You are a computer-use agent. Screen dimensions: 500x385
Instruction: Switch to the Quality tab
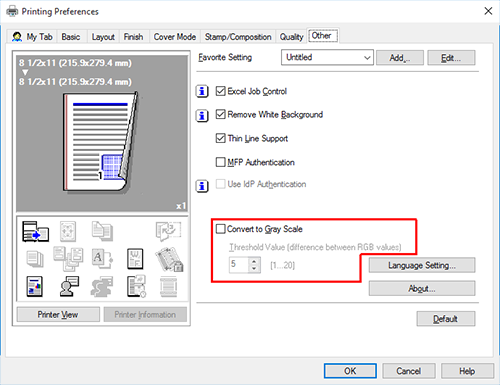[x=291, y=37]
